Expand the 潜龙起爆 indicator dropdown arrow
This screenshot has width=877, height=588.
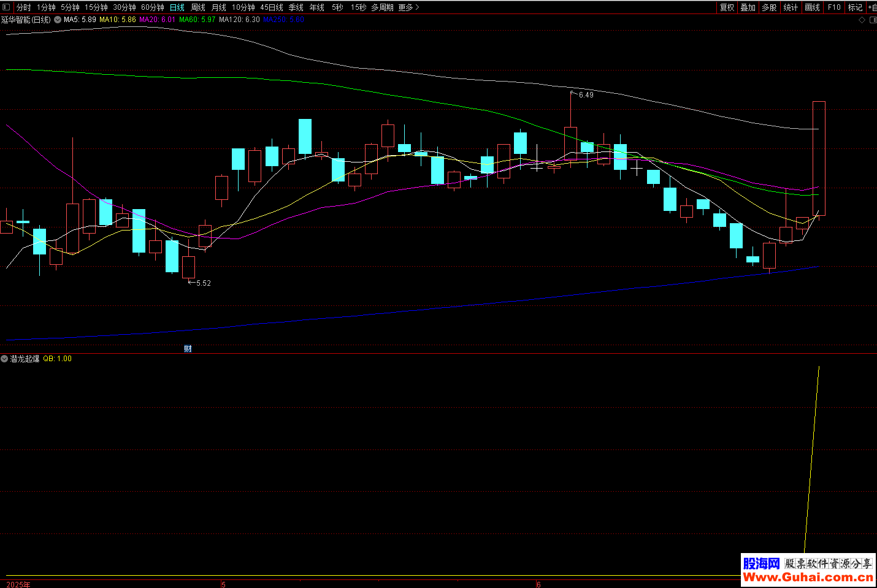(4, 359)
